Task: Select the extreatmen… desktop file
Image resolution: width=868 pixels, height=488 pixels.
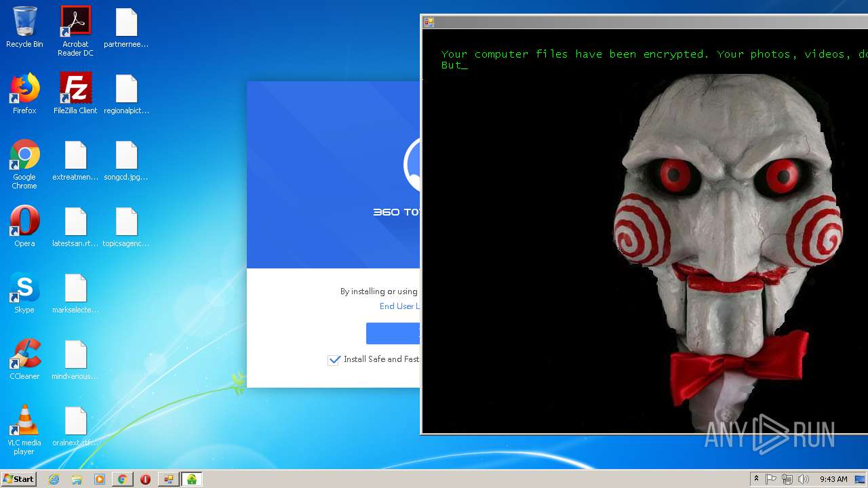Action: [x=75, y=160]
